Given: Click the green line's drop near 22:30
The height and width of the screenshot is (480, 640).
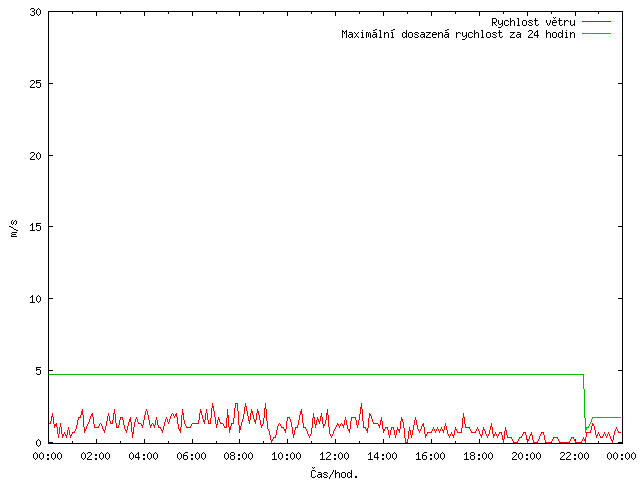Looking at the screenshot, I should click(584, 402).
